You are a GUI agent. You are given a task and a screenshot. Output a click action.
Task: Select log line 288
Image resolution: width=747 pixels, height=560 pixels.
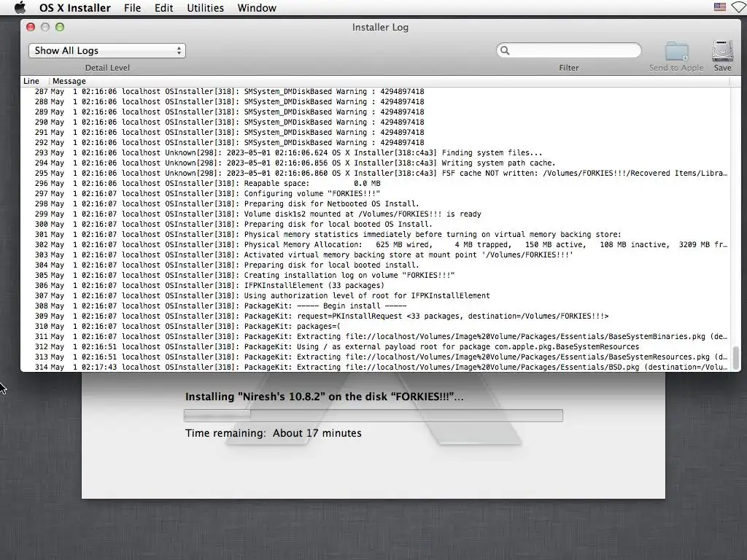tap(375, 101)
